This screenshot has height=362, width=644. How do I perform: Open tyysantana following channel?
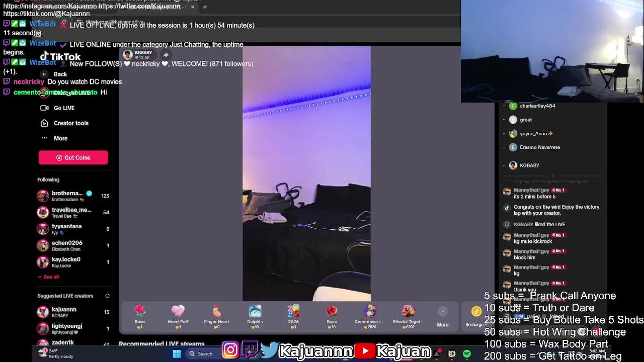point(73,229)
